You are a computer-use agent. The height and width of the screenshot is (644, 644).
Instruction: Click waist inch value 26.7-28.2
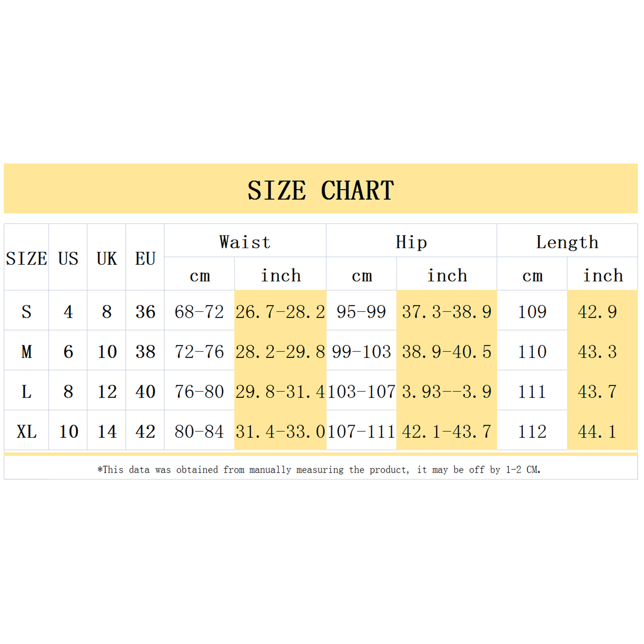[x=280, y=312]
